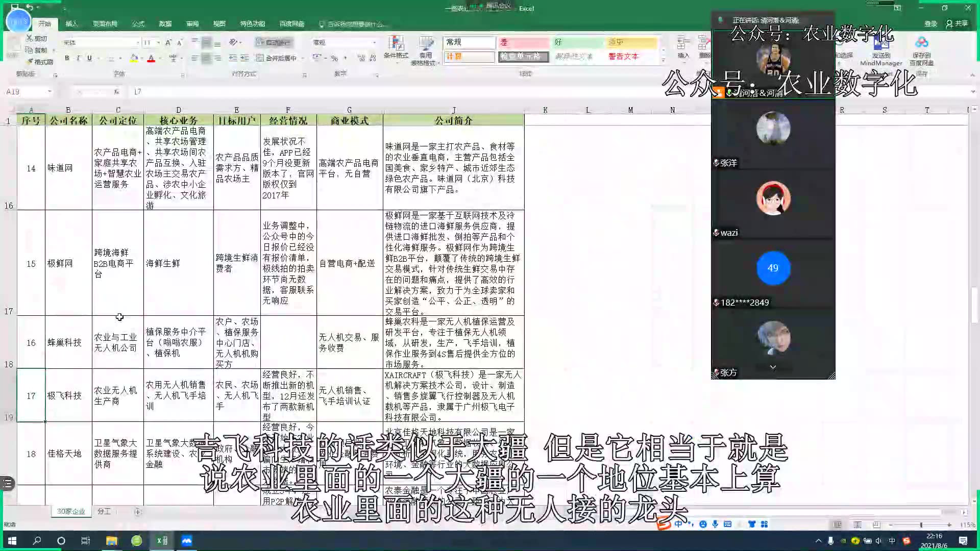Center text horizontally in cell
Screen dimensions: 980x551
[206, 58]
